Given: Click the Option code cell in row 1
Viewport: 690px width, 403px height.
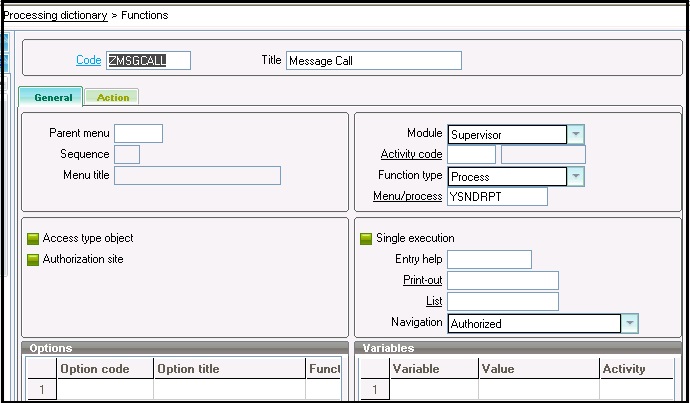Looking at the screenshot, I should tap(105, 389).
